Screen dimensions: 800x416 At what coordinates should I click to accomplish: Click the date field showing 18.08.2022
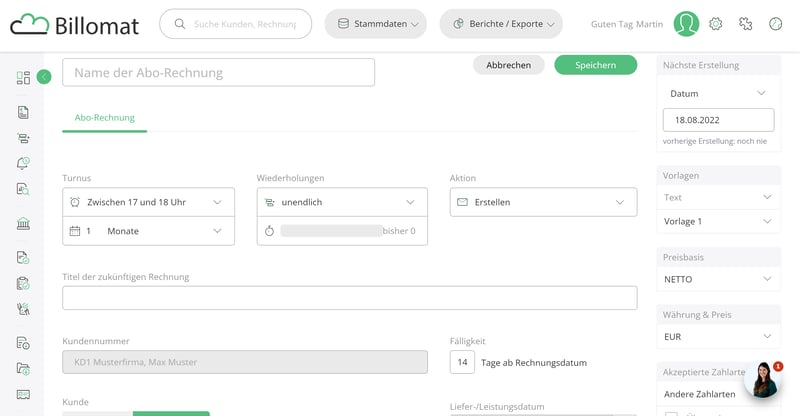pos(717,120)
